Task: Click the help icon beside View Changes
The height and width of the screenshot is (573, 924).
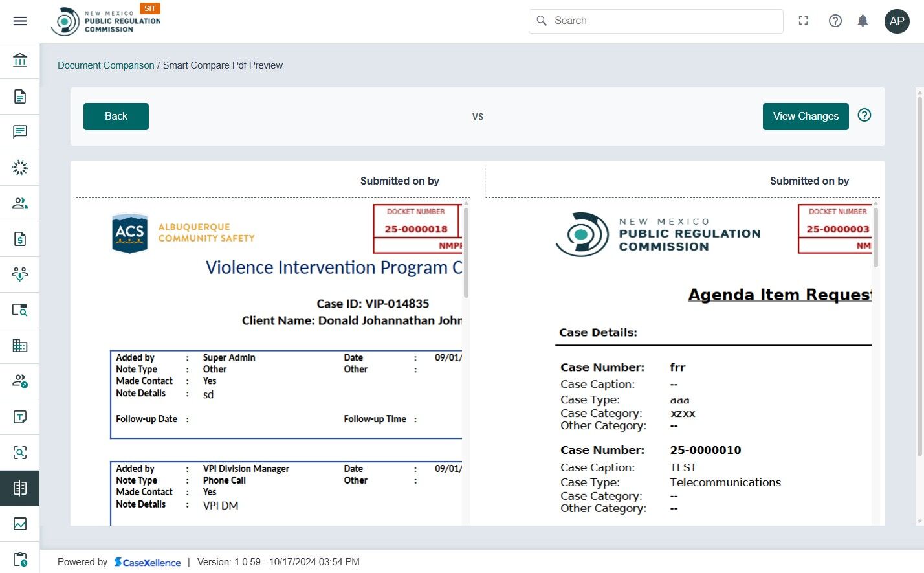Action: tap(864, 115)
